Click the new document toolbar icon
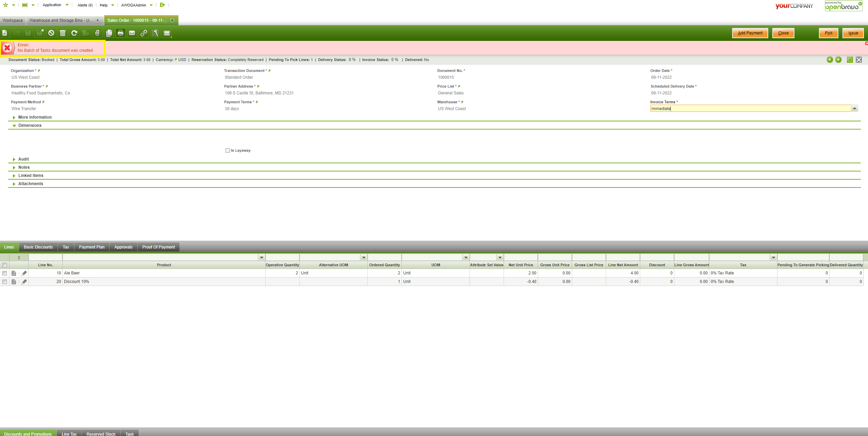 tap(5, 33)
